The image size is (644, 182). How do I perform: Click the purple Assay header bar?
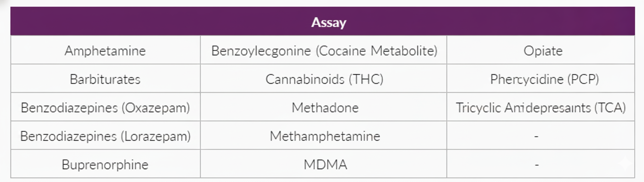tap(322, 21)
